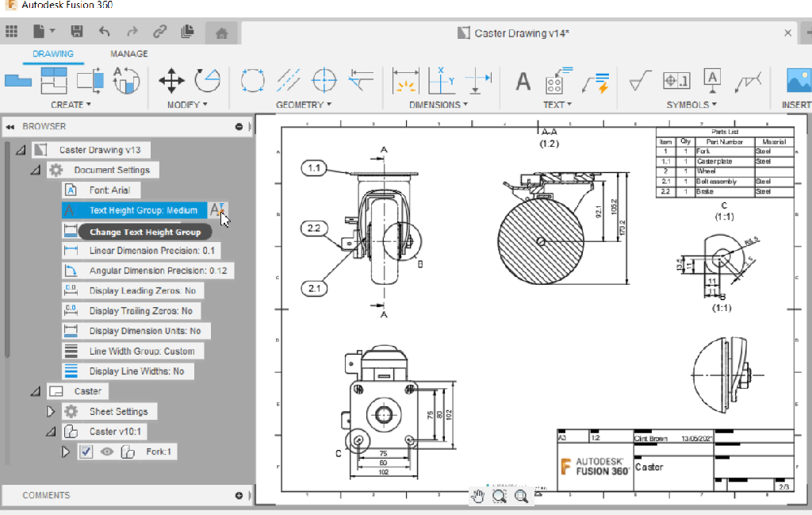Click the Save icon in the top bar

coord(77,32)
